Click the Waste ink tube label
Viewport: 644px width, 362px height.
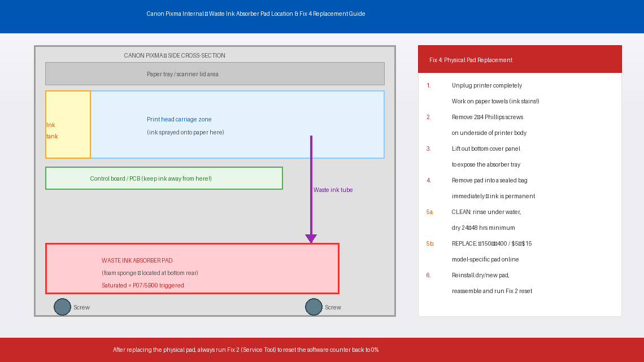pyautogui.click(x=333, y=190)
